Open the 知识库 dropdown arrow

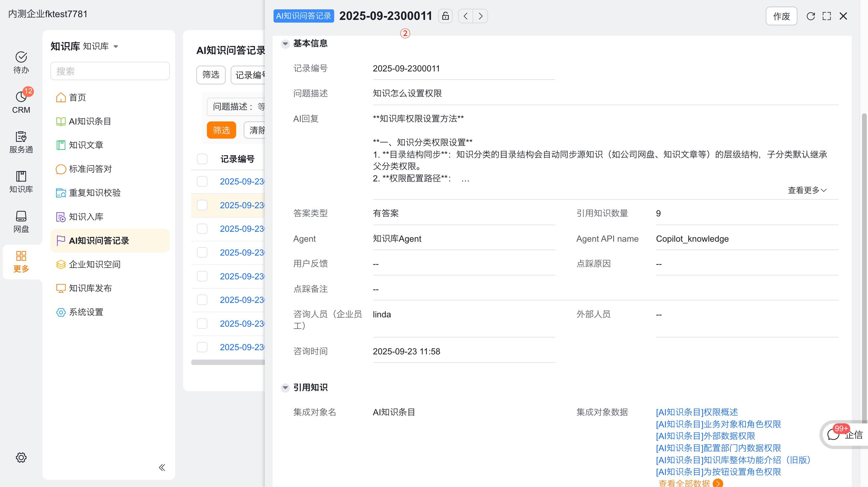click(x=116, y=46)
